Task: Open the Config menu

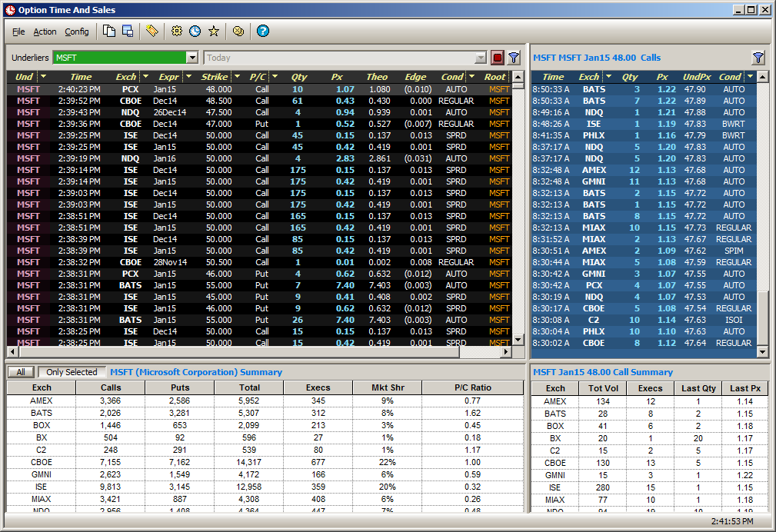Action: click(77, 32)
